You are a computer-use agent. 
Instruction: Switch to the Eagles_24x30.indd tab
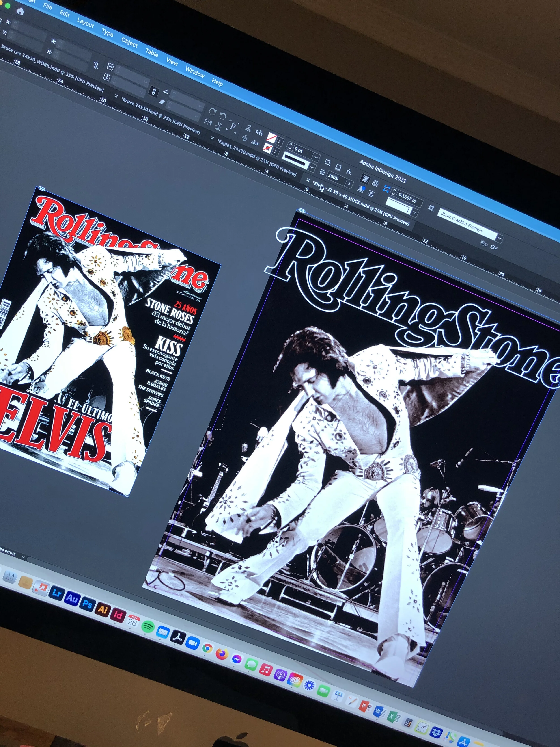click(x=257, y=158)
